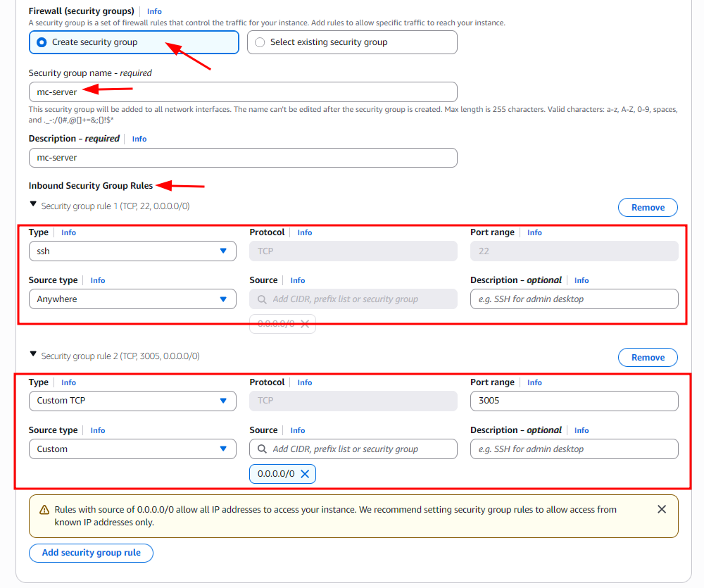Click the security group Description text field
704x588 pixels.
coord(242,158)
